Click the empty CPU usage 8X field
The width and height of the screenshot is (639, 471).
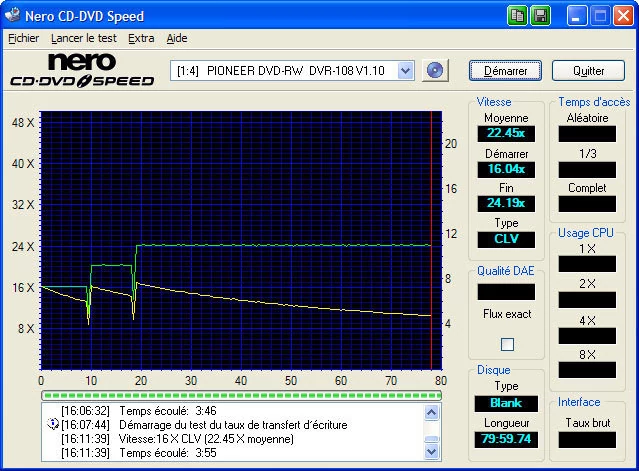coord(587,370)
